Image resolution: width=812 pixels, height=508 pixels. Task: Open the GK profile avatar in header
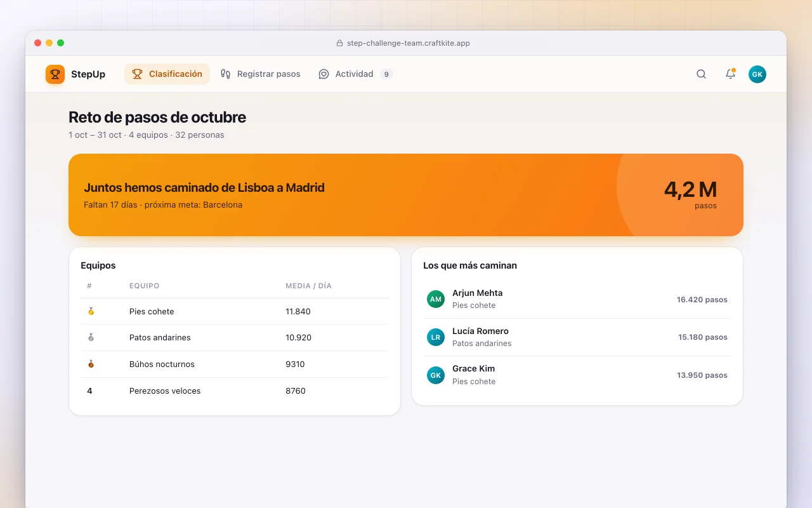[757, 74]
